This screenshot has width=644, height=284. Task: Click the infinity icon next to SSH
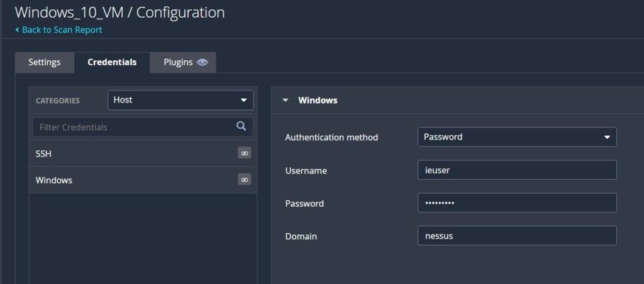tap(244, 153)
